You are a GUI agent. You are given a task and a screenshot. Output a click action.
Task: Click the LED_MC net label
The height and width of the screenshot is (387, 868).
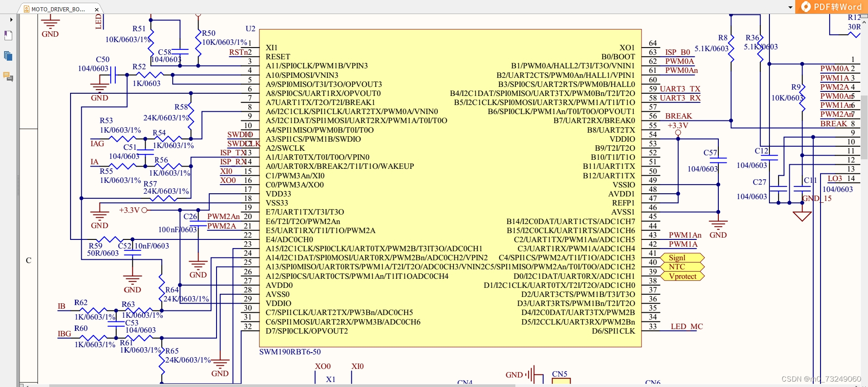click(687, 326)
